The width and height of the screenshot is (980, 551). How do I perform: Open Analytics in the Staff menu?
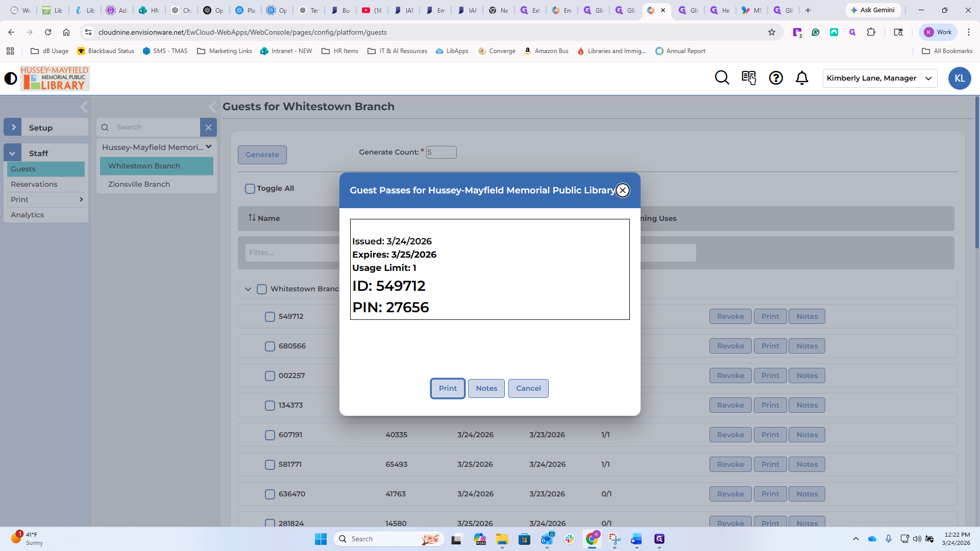pyautogui.click(x=28, y=215)
